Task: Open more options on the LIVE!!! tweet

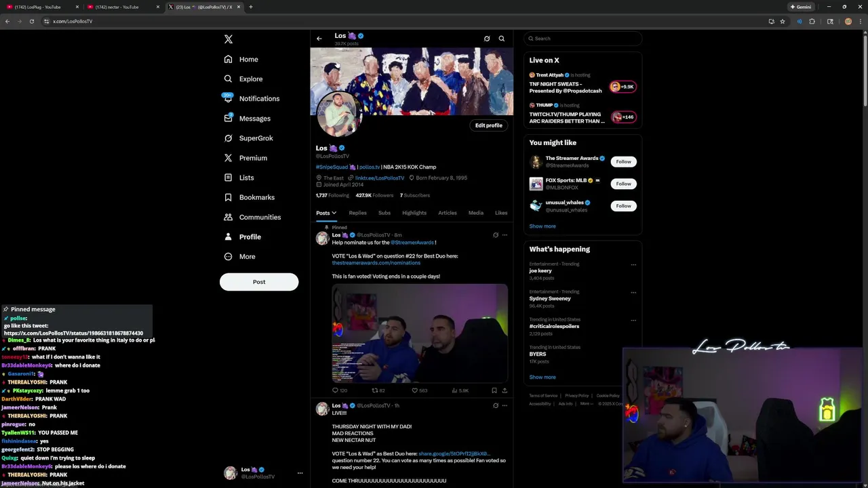Action: [505, 405]
